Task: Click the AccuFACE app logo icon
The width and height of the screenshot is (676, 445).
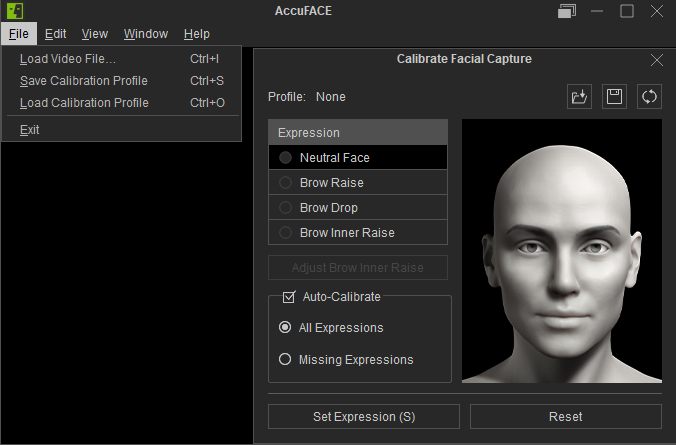Action: point(15,11)
